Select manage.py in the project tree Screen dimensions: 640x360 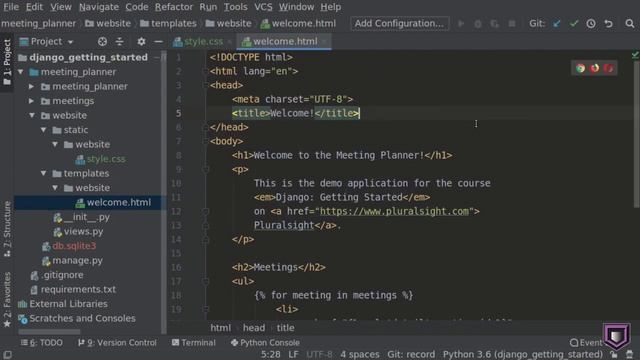72,260
